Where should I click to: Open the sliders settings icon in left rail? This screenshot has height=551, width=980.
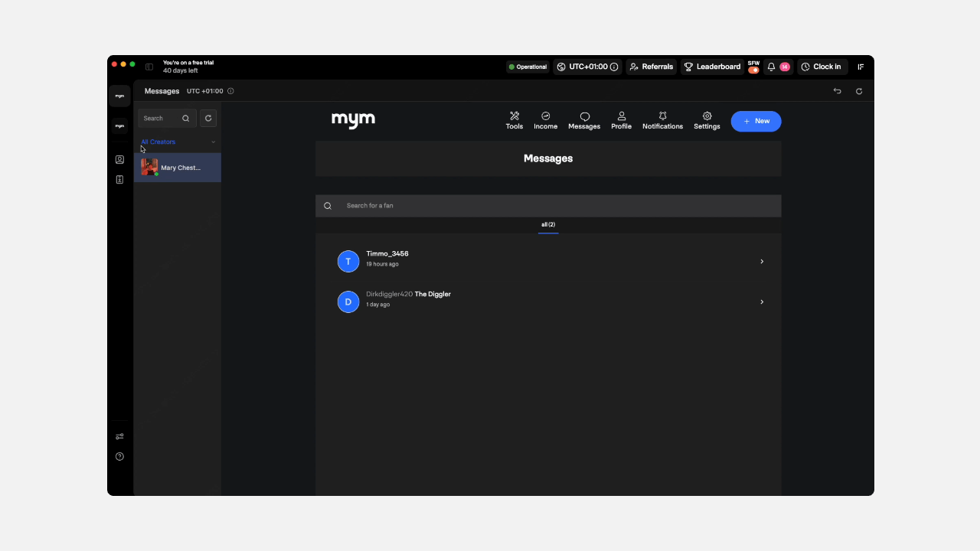click(x=119, y=437)
